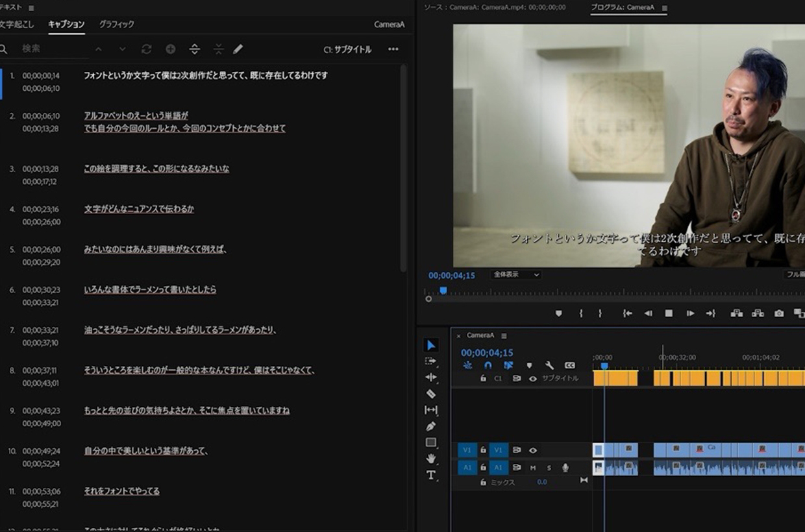Screen dimensions: 805x532
Task: Click the add marker icon in timeline
Action: (529, 365)
